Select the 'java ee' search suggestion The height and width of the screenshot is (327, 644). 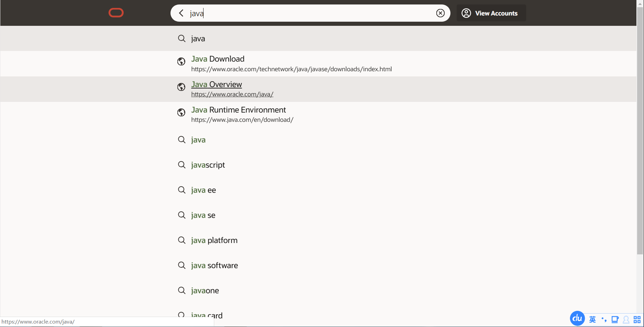click(x=203, y=190)
